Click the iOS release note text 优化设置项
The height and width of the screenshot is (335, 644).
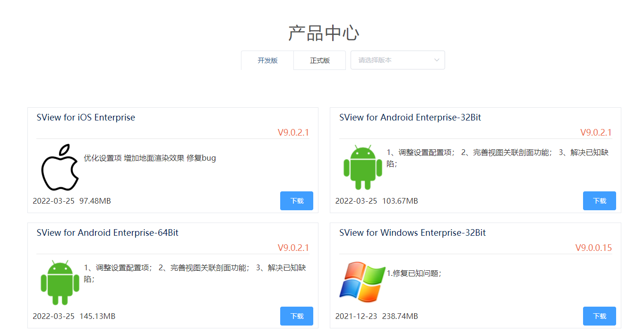103,158
